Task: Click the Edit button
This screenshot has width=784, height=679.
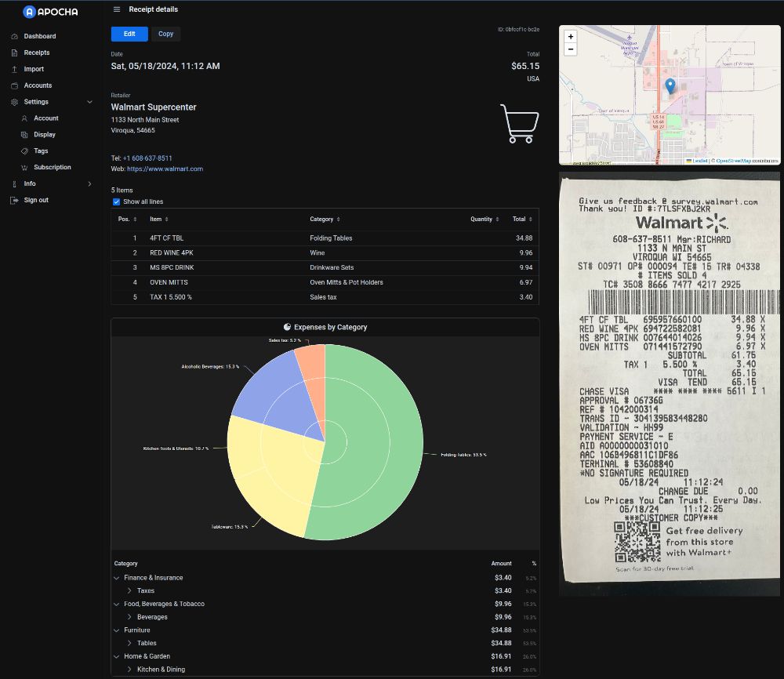Action: (129, 34)
